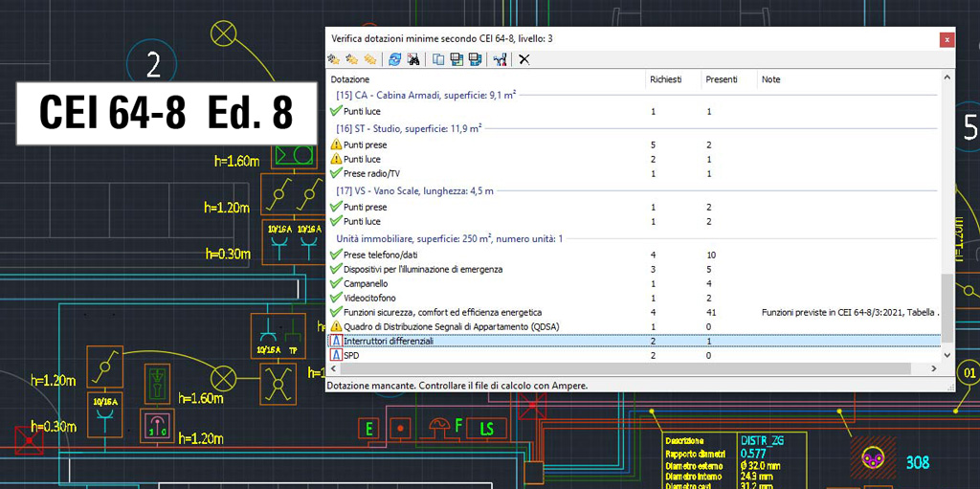980x489 pixels.
Task: Click the blue stacked windows icon
Action: click(476, 59)
